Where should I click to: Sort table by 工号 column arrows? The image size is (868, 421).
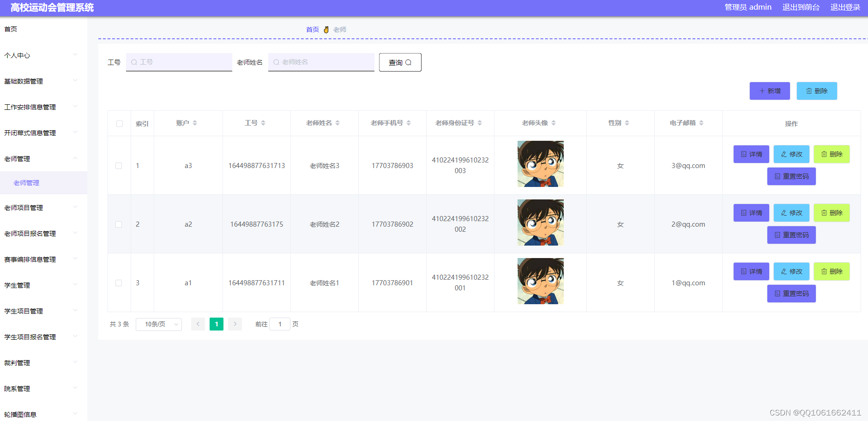(x=263, y=123)
